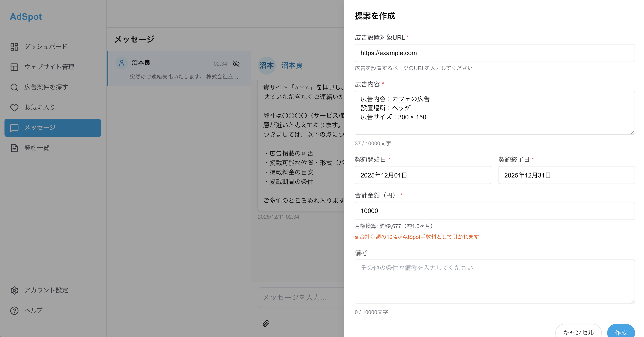Screen dimensions: 644x337
Task: Click the 備考 remarks text area
Action: [x=494, y=281]
